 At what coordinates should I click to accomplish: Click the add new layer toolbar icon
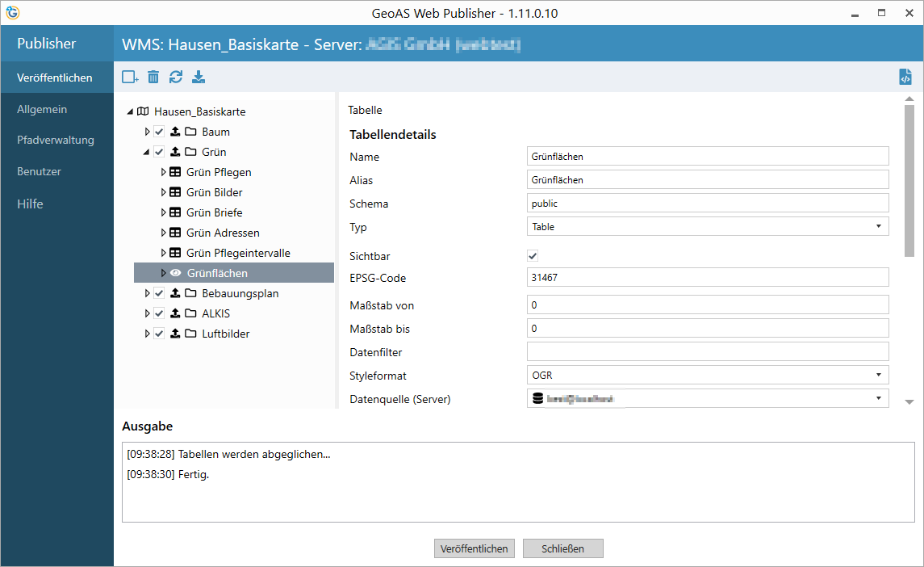click(x=130, y=77)
